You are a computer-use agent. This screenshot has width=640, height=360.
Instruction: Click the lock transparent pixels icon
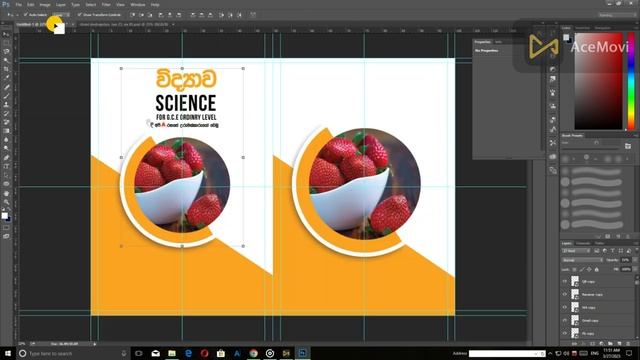pyautogui.click(x=574, y=269)
